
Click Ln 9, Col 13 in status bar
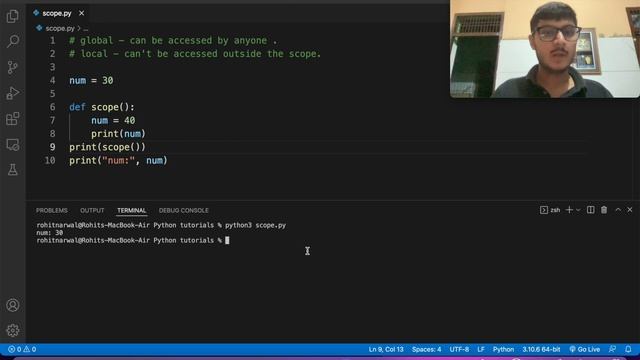[386, 349]
